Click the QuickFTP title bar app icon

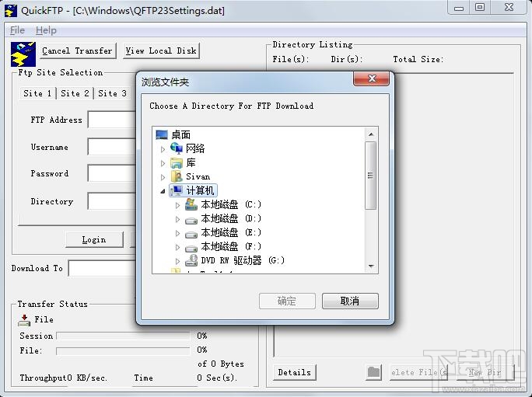point(11,10)
